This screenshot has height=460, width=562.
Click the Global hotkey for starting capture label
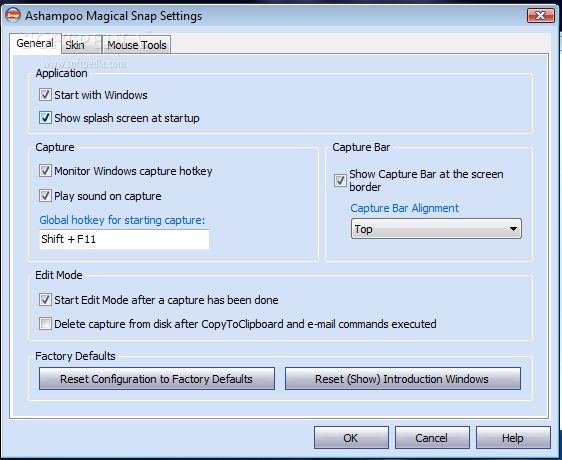[x=122, y=220]
